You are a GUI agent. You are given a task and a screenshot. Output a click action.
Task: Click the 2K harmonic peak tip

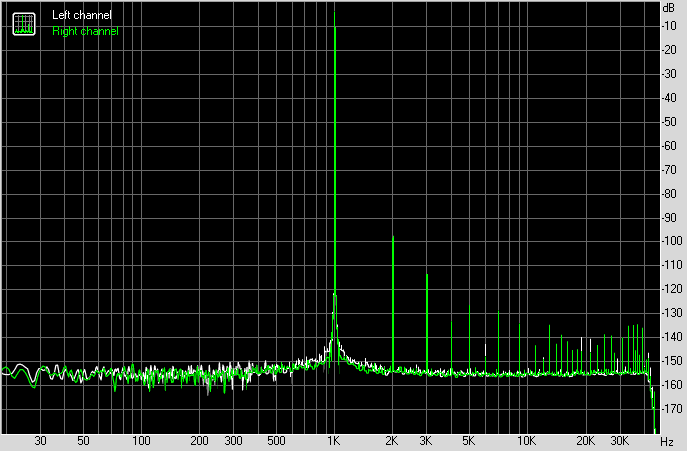point(393,237)
